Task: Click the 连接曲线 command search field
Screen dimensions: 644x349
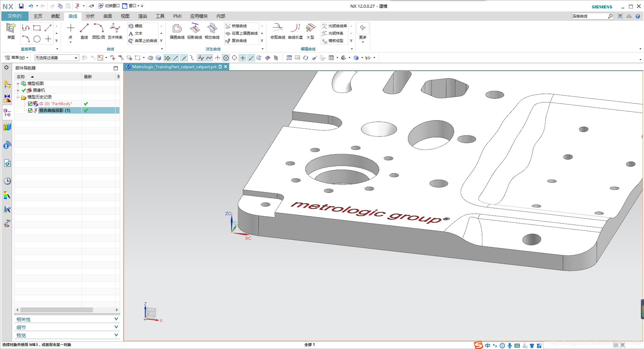Action: click(590, 16)
